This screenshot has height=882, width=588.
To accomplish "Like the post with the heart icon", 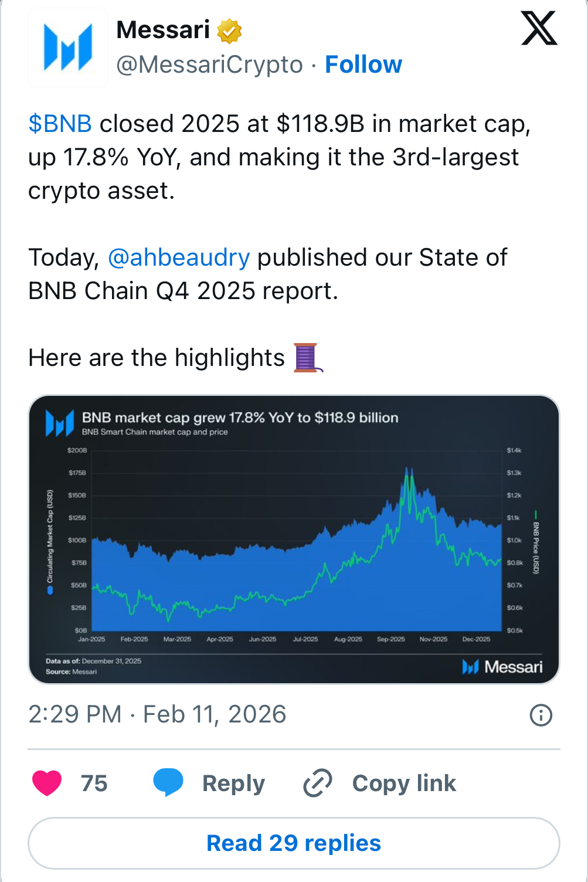I will tap(47, 783).
